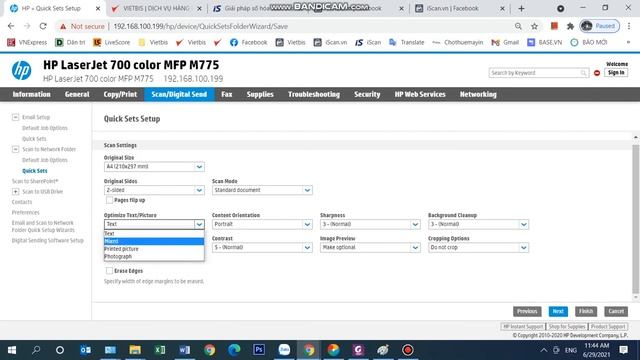Bookmark this page with star icon
The width and height of the screenshot is (640, 360).
(534, 26)
